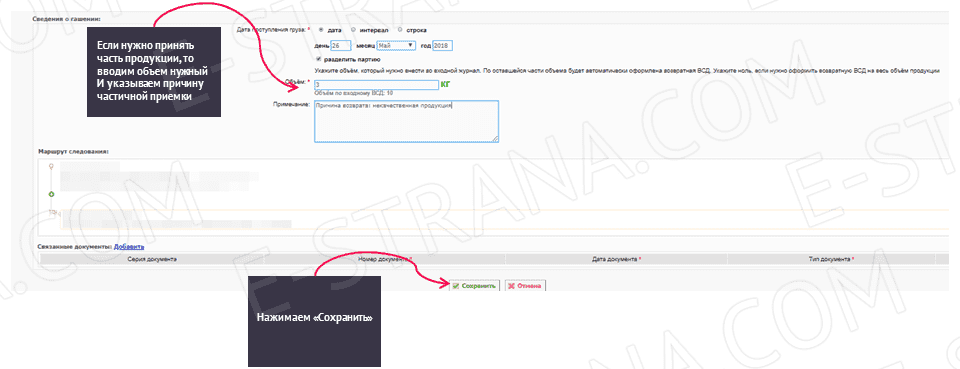The width and height of the screenshot is (960, 369).
Task: Click the «Дата документа» column header
Action: point(617,259)
